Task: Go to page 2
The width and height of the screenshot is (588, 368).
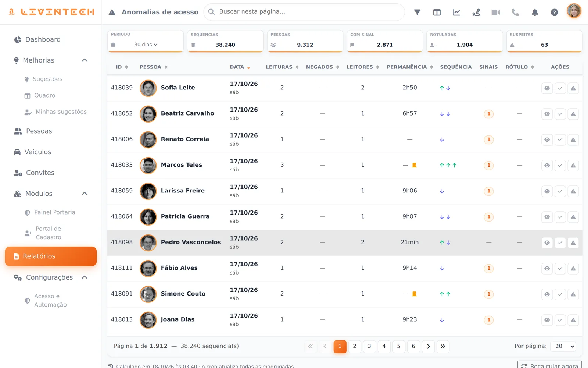Action: [355, 346]
